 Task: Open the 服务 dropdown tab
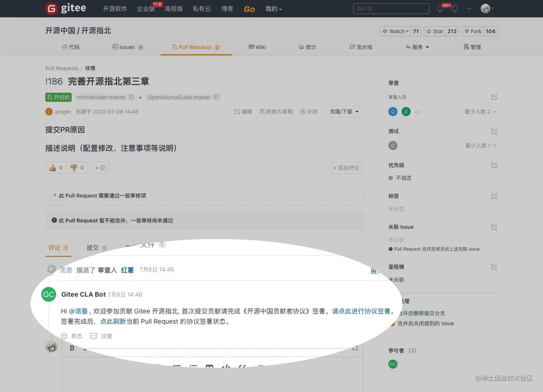(417, 47)
